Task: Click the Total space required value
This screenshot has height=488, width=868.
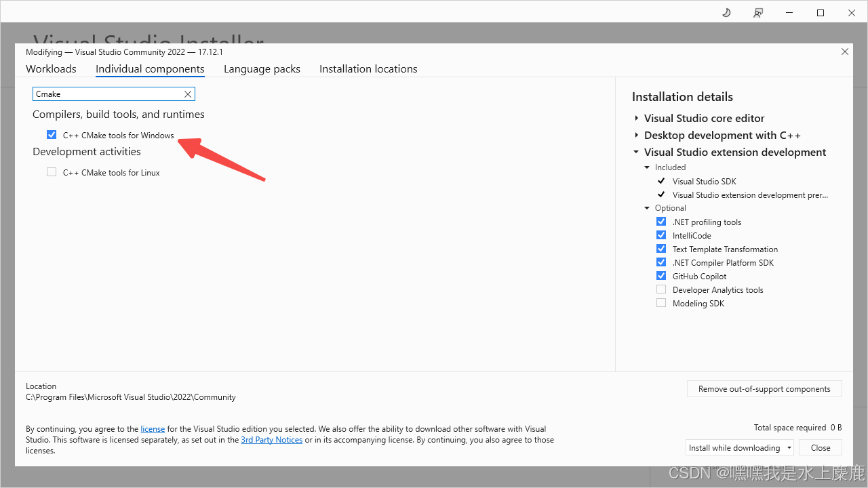Action: (835, 428)
